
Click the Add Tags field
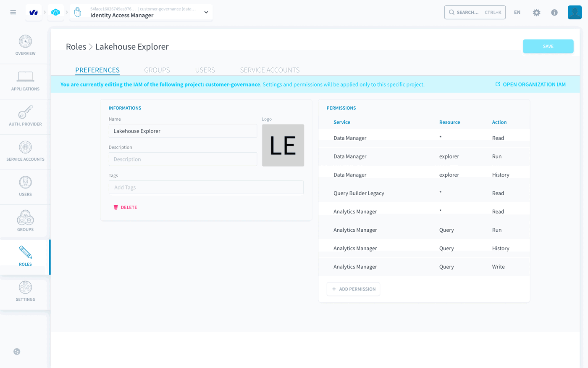coord(206,187)
